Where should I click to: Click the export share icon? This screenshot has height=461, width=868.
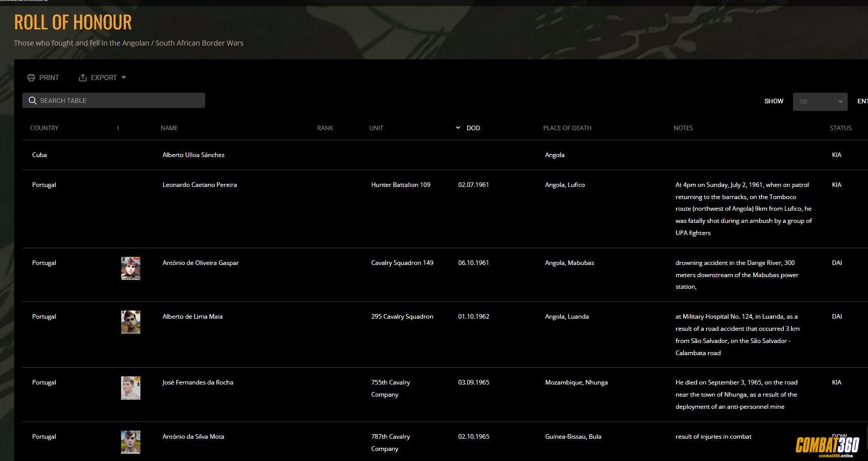tap(83, 78)
